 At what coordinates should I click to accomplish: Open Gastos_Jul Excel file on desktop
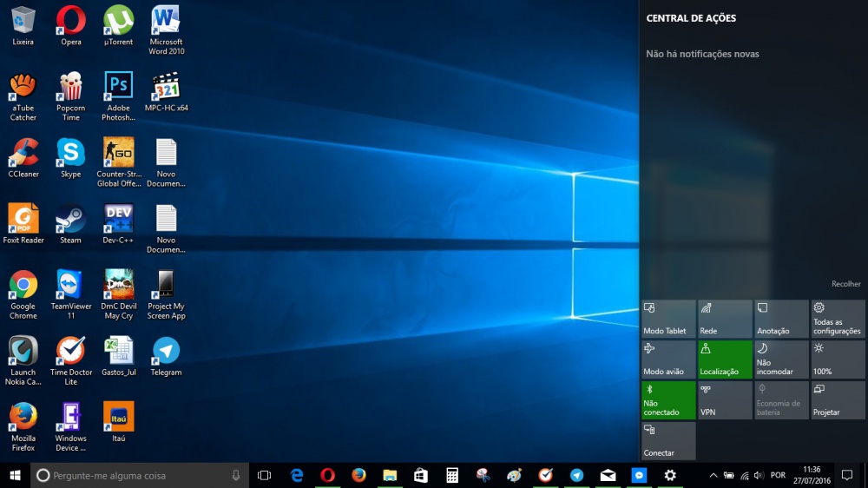pos(118,352)
